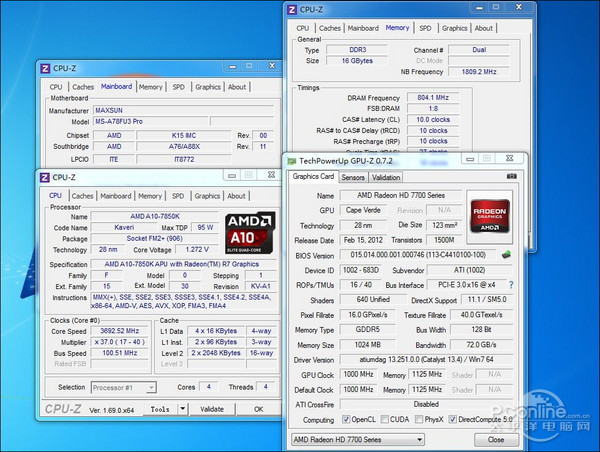This screenshot has height=452, width=600.
Task: Select the SPD tab in Memory window
Action: tap(425, 28)
